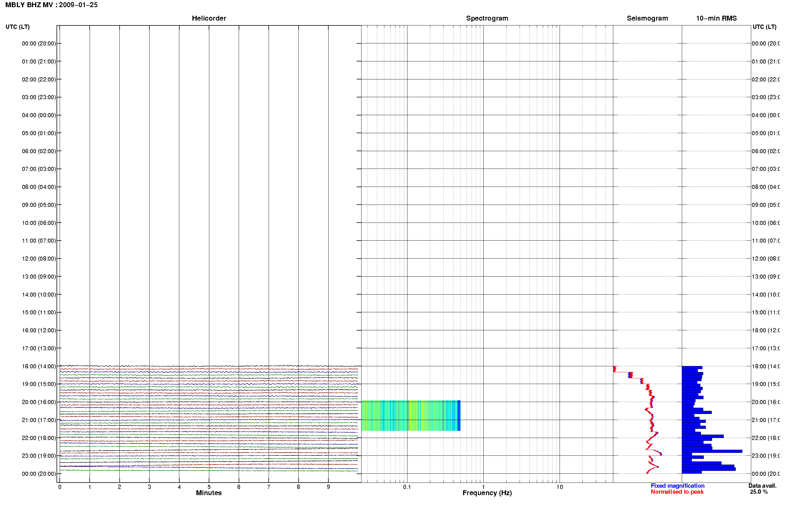Select the 'Seismogram' panel heading
The image size is (812, 508).
coord(647,19)
